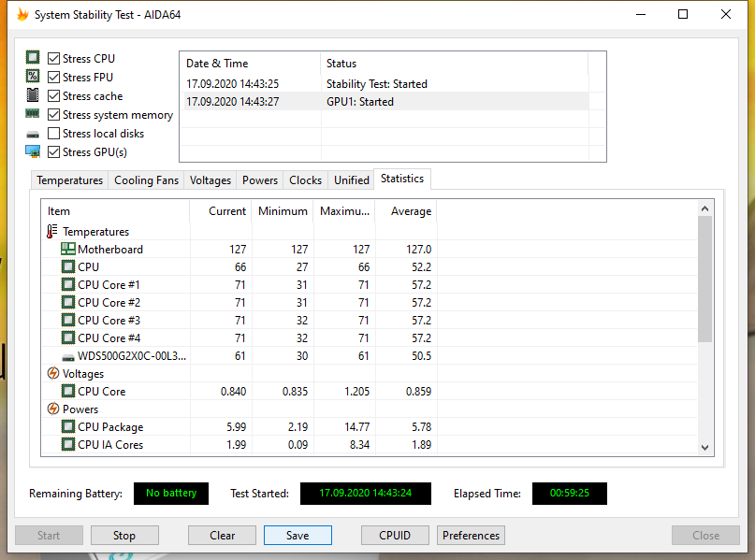
Task: Click the Status log column header
Action: [454, 64]
